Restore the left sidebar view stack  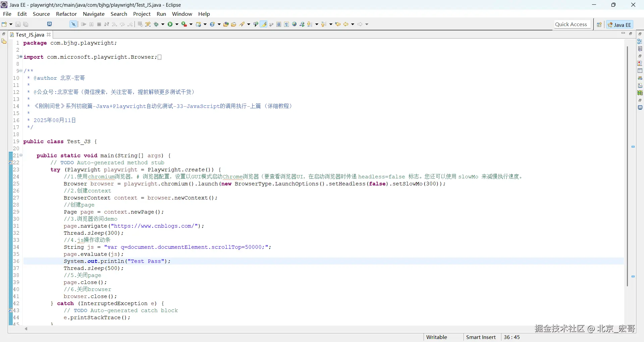[x=4, y=34]
